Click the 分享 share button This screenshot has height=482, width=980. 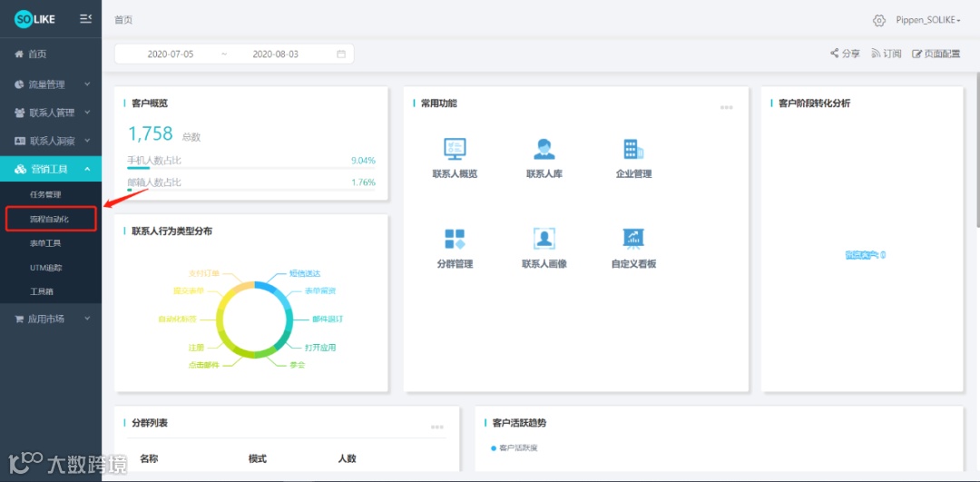tap(845, 54)
